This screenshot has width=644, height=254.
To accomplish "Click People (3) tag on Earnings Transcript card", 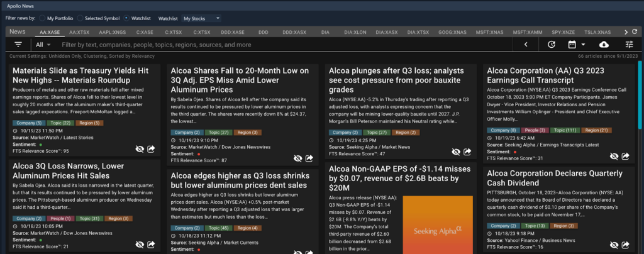I will coord(535,130).
